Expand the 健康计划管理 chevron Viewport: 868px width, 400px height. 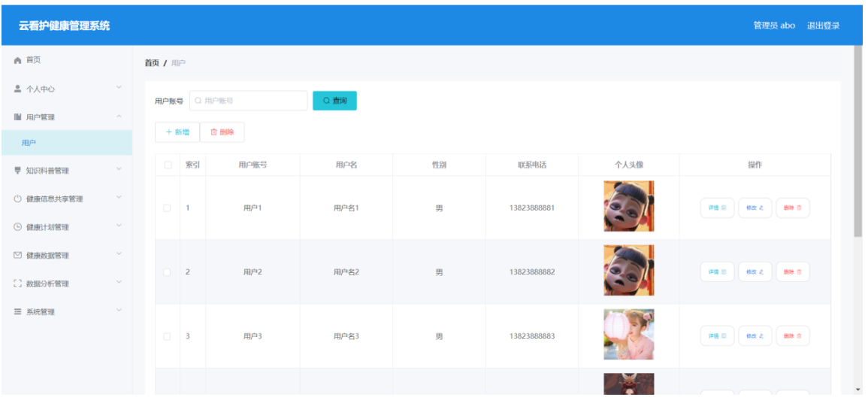[119, 226]
